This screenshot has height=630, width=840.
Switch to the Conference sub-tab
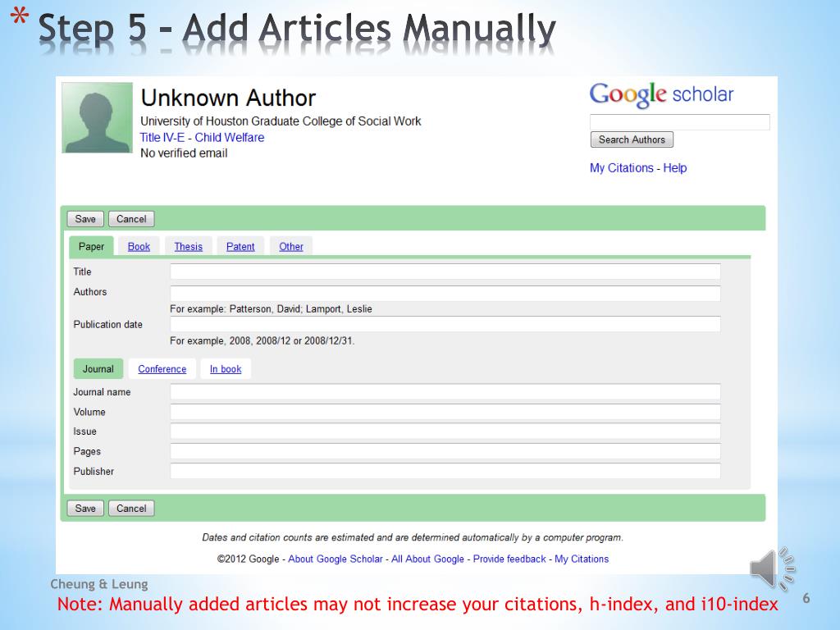[162, 368]
